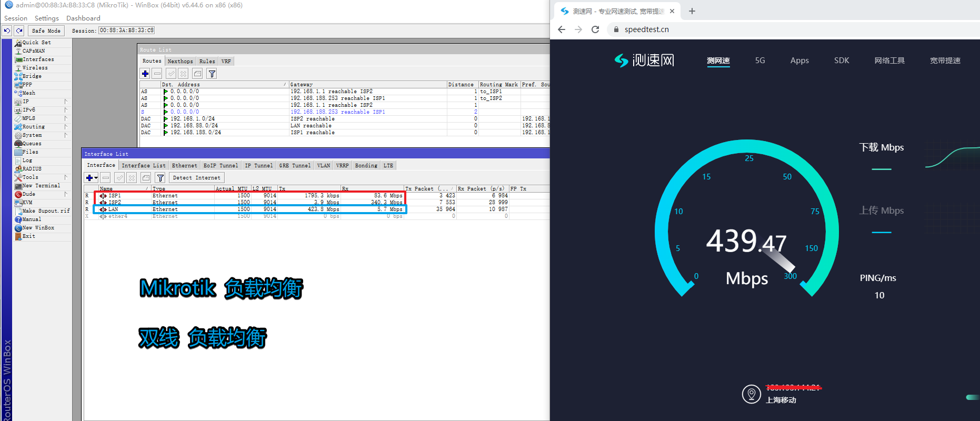Image resolution: width=980 pixels, height=421 pixels.
Task: Open the Dashboard menu
Action: pos(83,18)
